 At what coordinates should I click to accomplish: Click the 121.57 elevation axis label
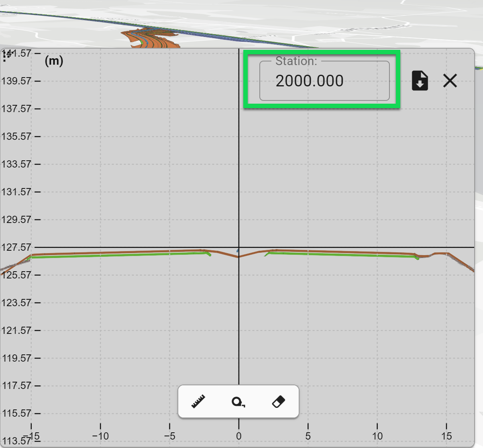[x=16, y=330]
